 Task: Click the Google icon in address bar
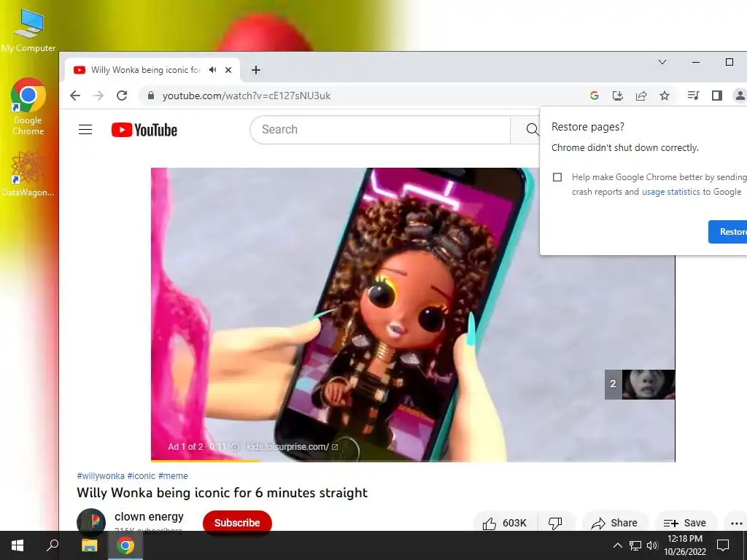pyautogui.click(x=594, y=96)
